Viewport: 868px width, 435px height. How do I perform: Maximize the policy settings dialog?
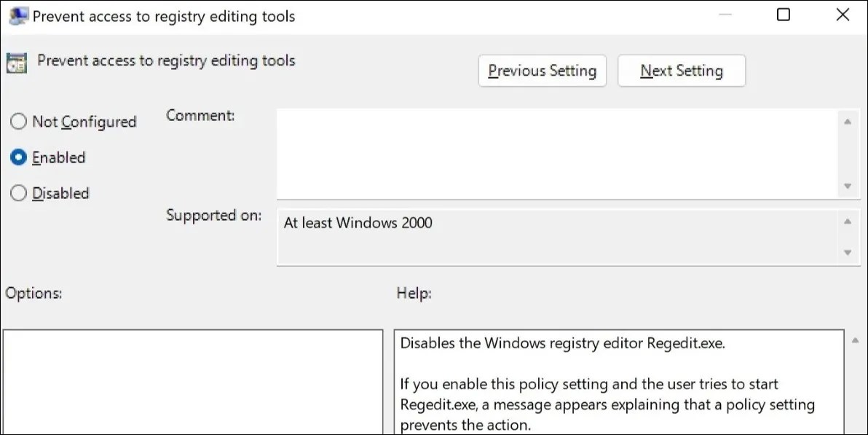pos(784,15)
